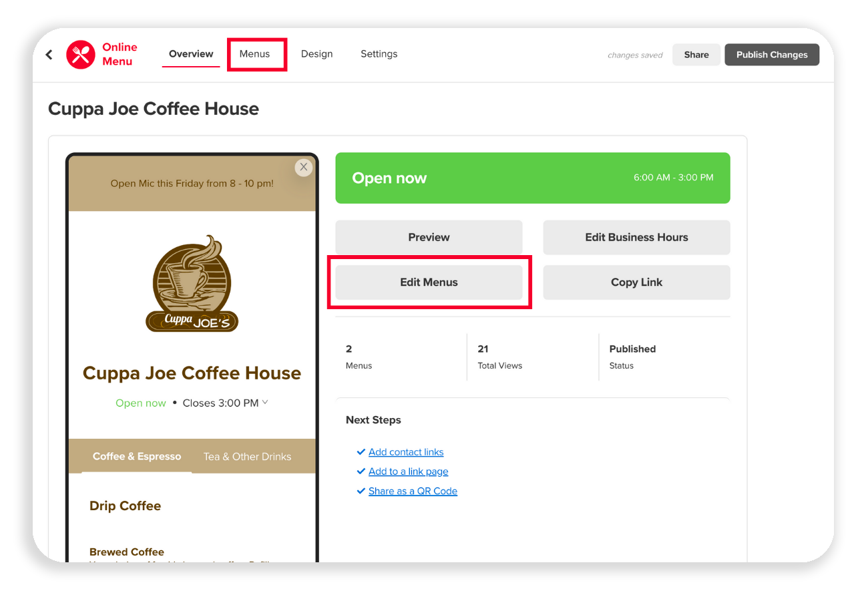Click the Preview button
Image resolution: width=868 pixels, height=601 pixels.
pyautogui.click(x=429, y=237)
